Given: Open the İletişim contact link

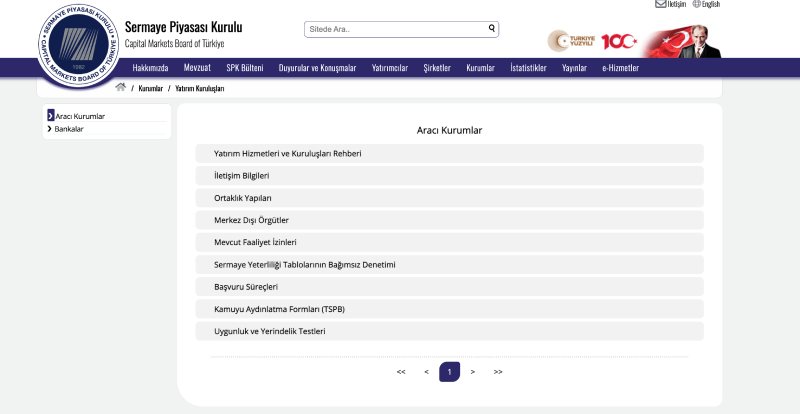Looking at the screenshot, I should click(677, 4).
